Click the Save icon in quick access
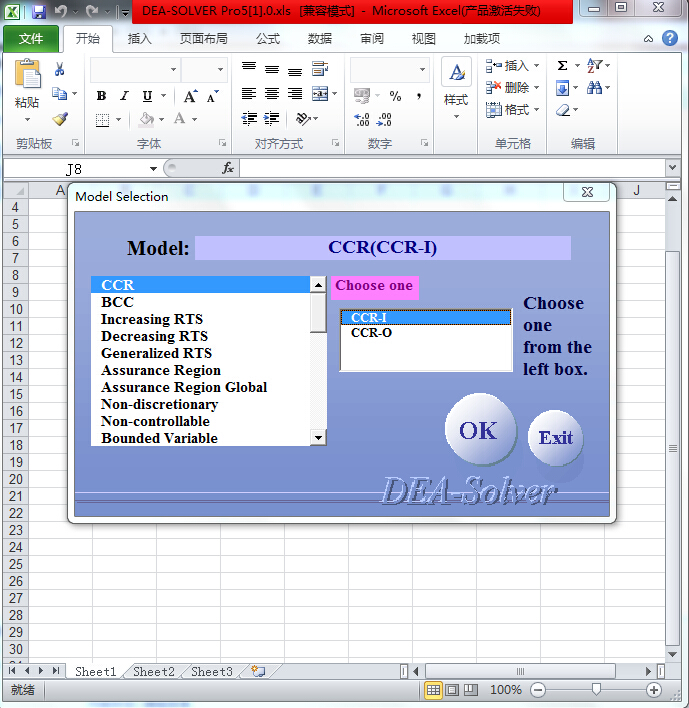689x708 pixels. click(x=38, y=11)
